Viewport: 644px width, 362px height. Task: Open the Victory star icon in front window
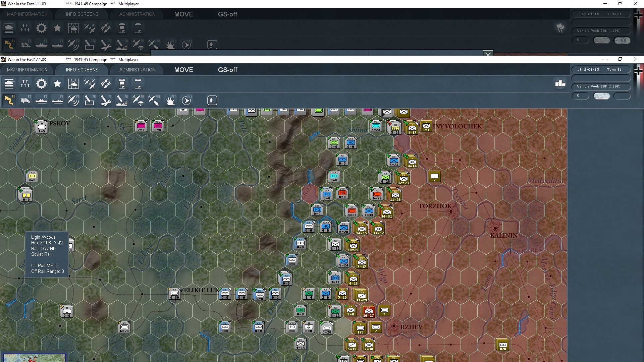point(57,84)
